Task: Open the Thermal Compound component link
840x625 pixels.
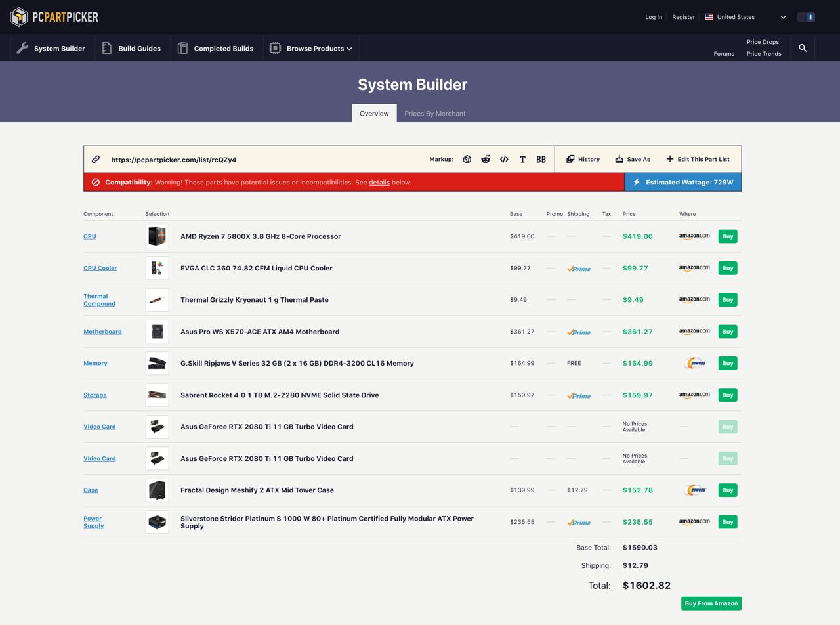Action: click(x=99, y=300)
